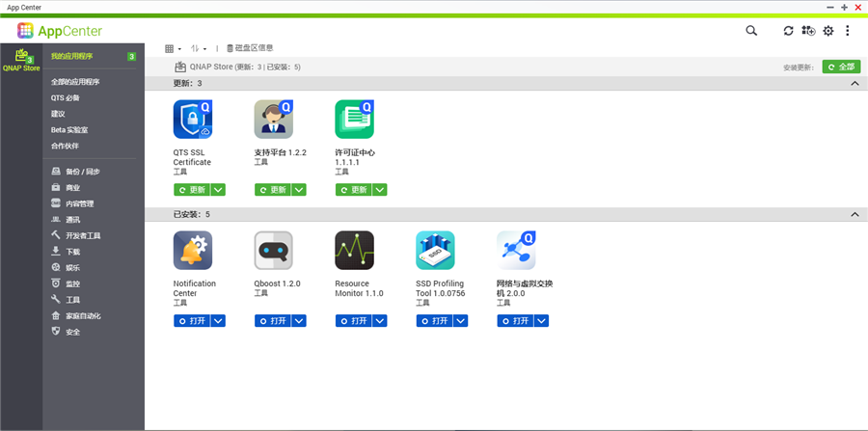Click the green 全部 update all button

841,67
